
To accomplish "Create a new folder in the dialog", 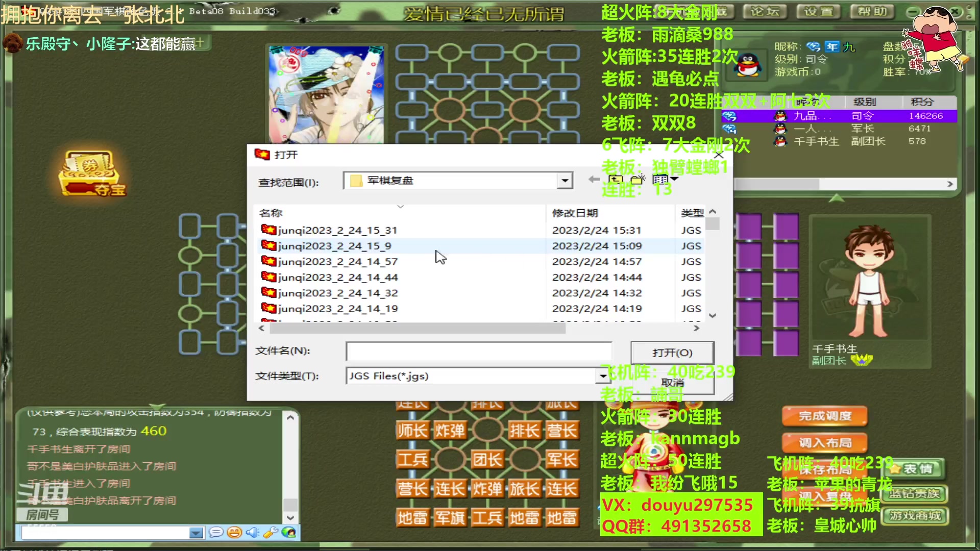I will [x=638, y=180].
